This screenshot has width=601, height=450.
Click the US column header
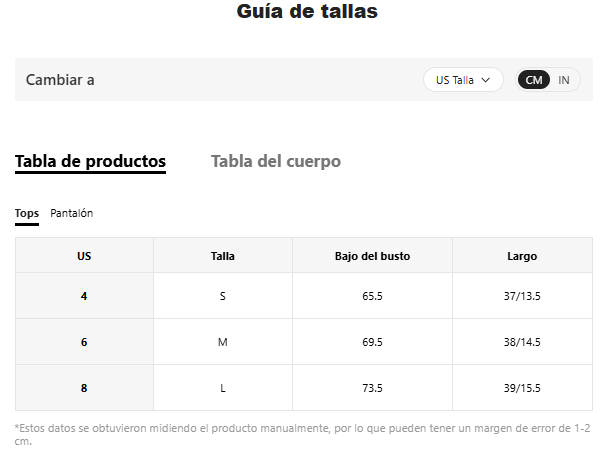point(84,256)
